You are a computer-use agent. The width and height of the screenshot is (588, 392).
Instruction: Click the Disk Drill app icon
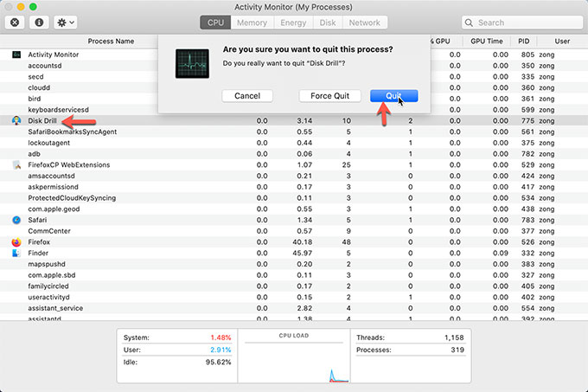16,120
